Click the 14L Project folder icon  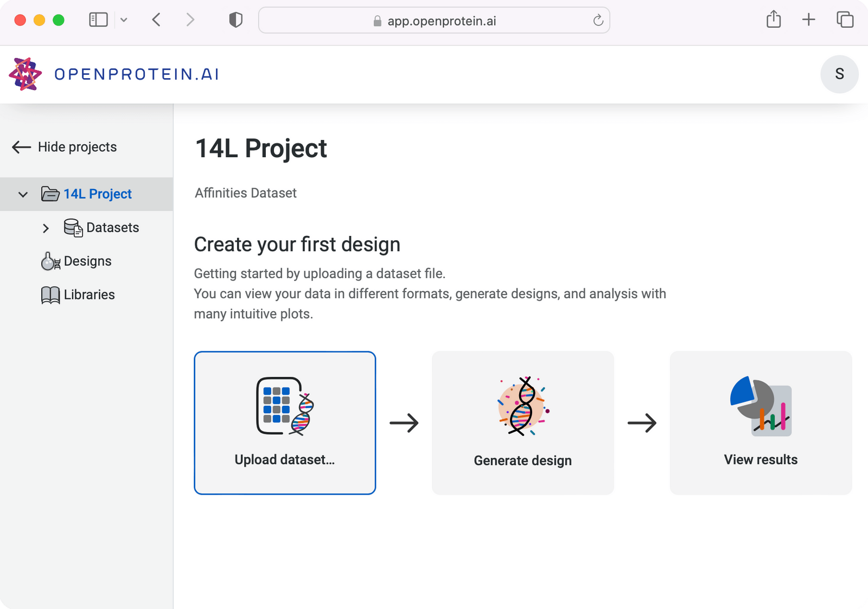(x=49, y=194)
